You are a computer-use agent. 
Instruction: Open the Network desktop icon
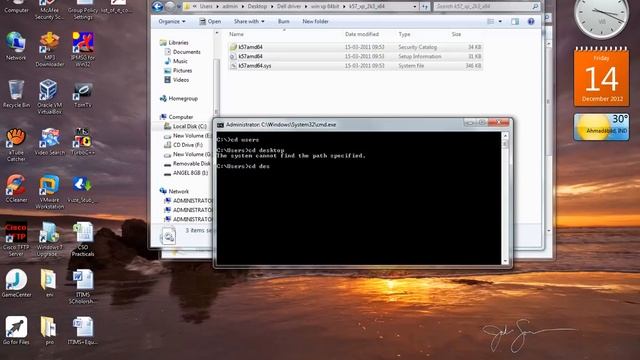(x=16, y=46)
